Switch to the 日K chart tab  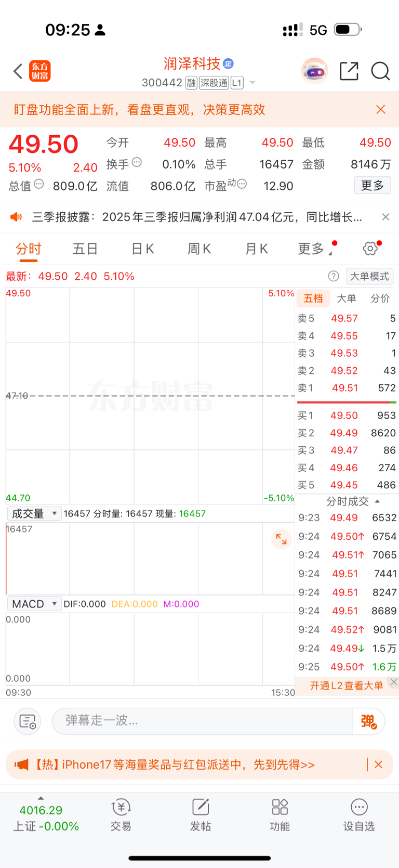point(142,249)
